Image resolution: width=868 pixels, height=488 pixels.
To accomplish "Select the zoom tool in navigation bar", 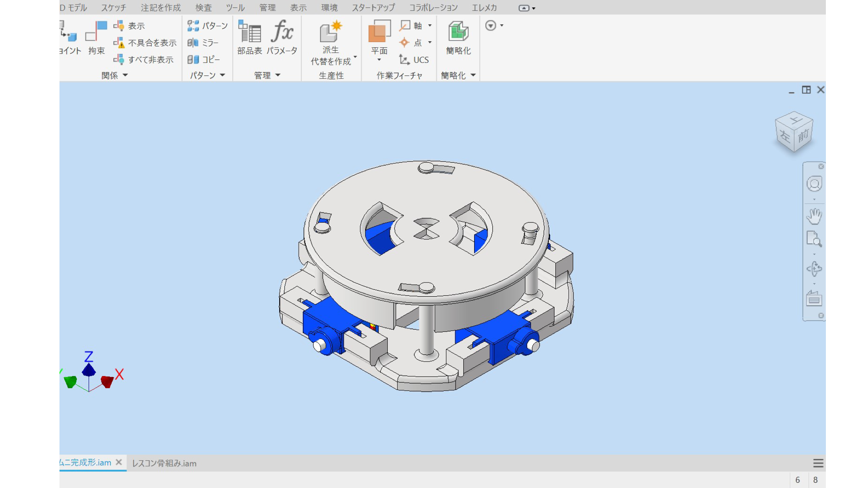I will [x=814, y=239].
